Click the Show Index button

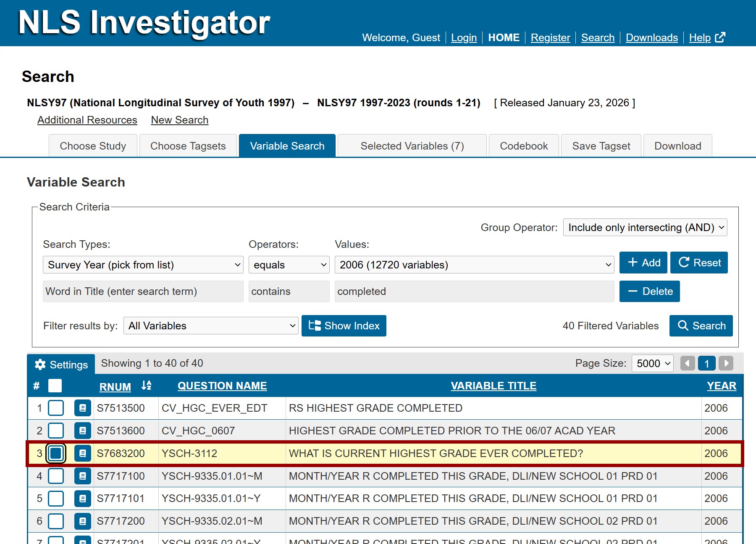(x=344, y=326)
